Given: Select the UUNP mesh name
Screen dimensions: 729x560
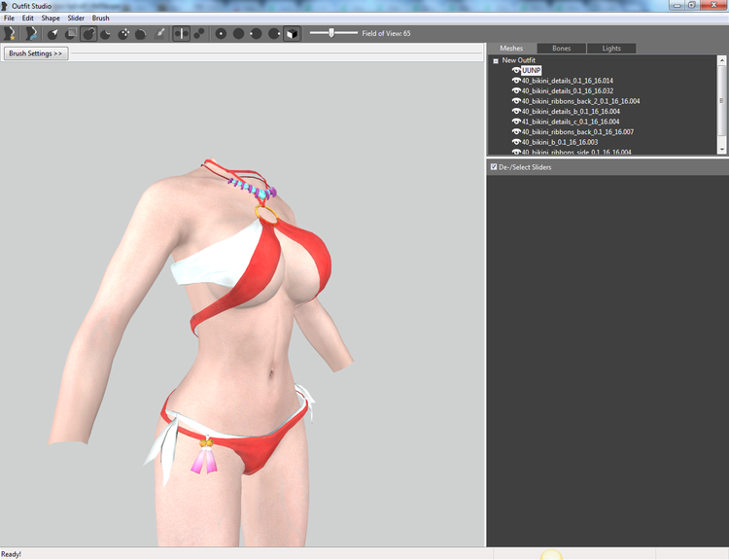Looking at the screenshot, I should [x=531, y=70].
